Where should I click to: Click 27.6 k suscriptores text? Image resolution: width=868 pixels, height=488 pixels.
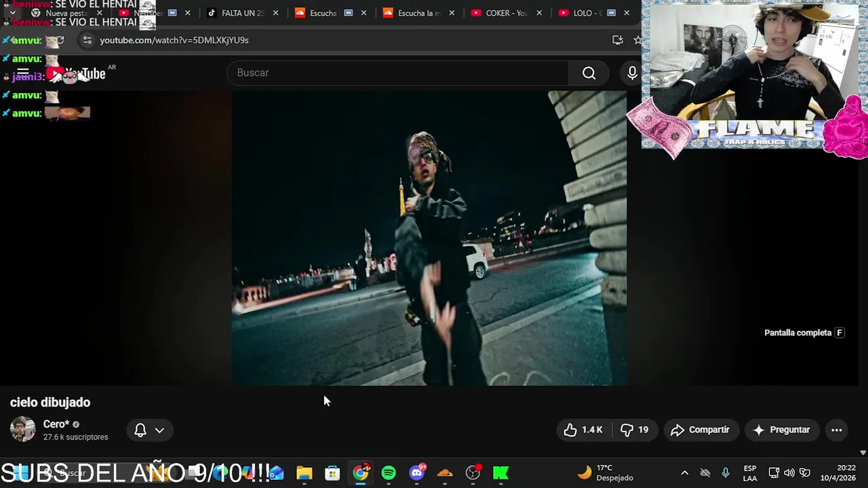coord(75,437)
